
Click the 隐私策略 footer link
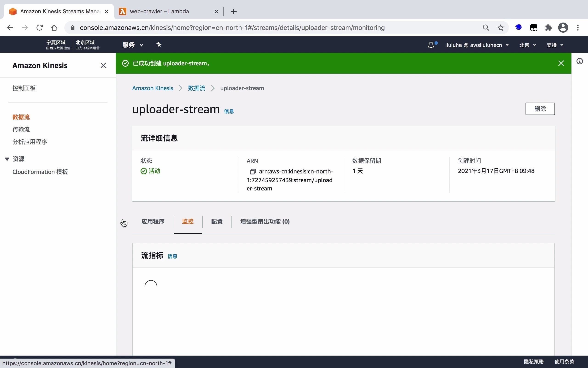(x=534, y=362)
